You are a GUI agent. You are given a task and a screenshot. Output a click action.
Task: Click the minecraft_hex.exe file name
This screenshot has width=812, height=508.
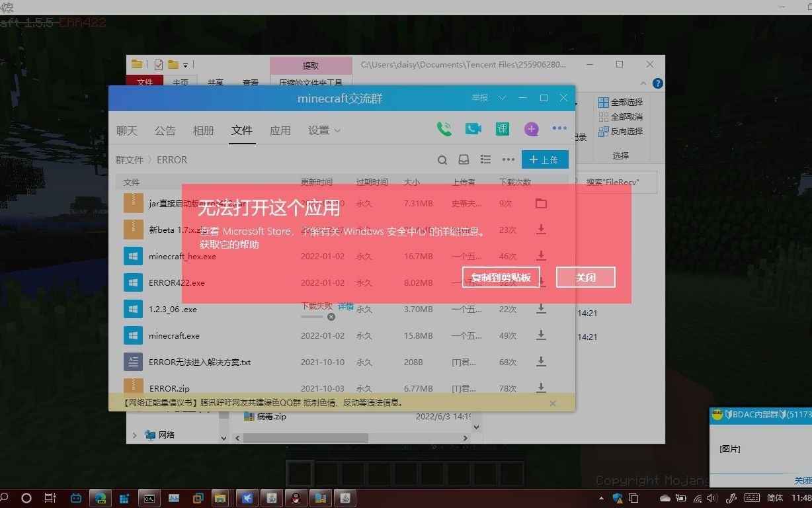(183, 256)
